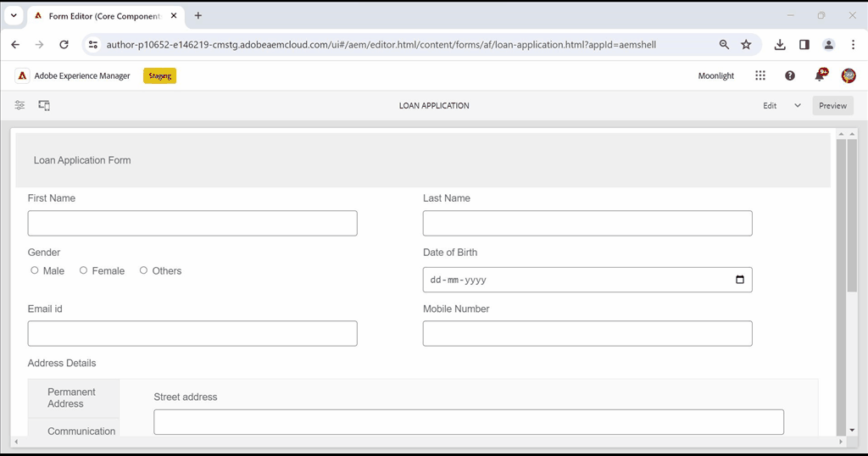The image size is (868, 456).
Task: Select the Male radio button
Action: [35, 270]
